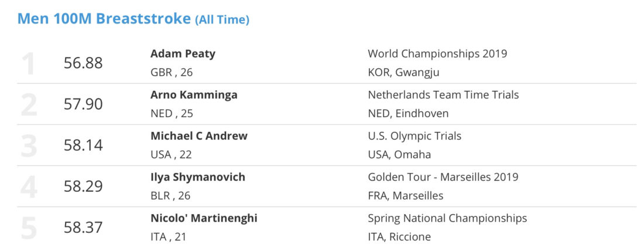
Task: Click the KOR, Gwangju location text
Action: pyautogui.click(x=404, y=73)
